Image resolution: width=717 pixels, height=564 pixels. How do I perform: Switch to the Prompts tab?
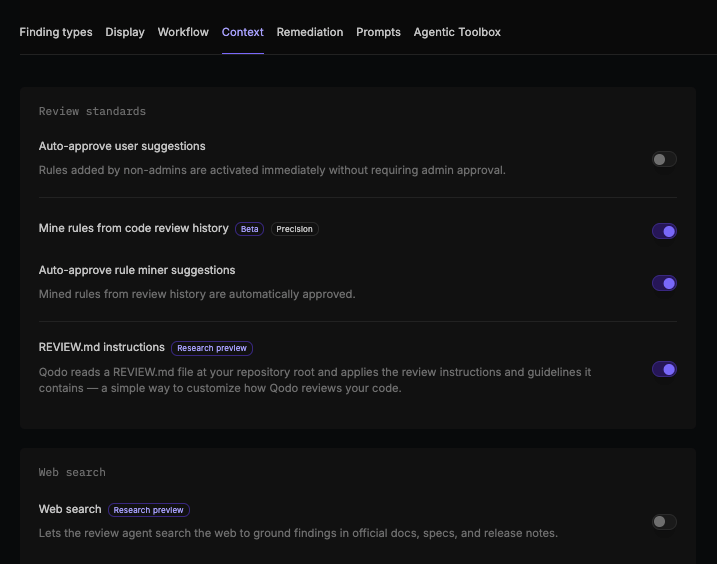pyautogui.click(x=378, y=32)
